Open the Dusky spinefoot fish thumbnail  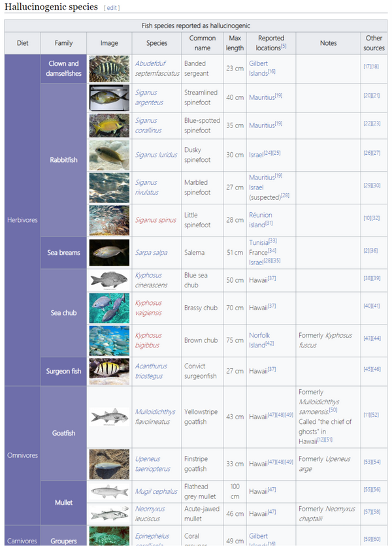[109, 155]
